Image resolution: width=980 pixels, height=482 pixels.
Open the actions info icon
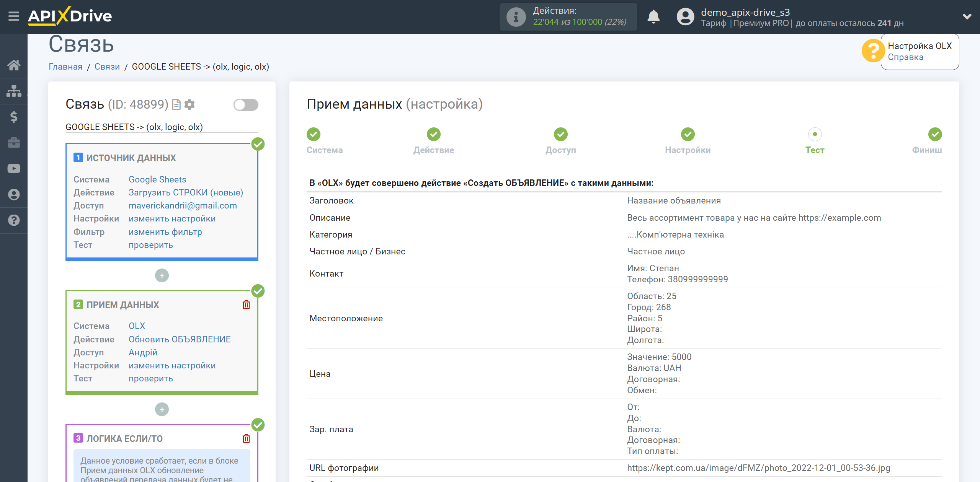point(516,17)
